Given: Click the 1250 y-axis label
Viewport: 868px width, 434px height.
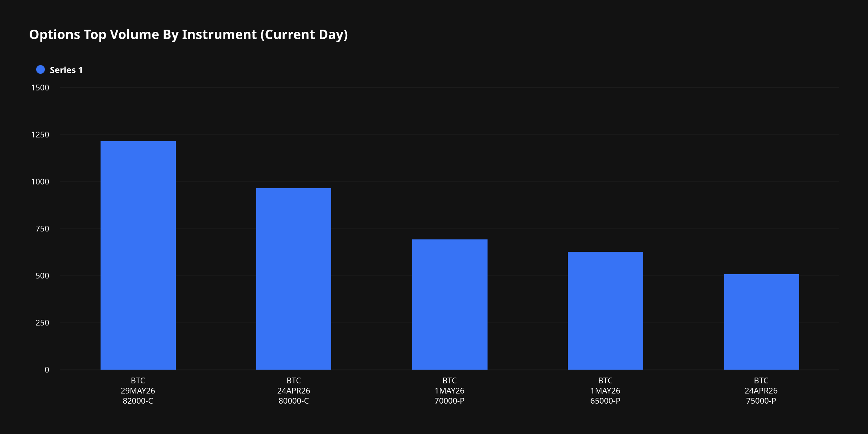Looking at the screenshot, I should (x=40, y=135).
